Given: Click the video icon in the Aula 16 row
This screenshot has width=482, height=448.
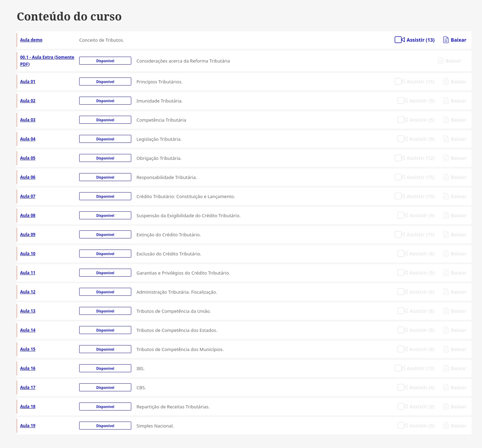Looking at the screenshot, I should point(399,368).
